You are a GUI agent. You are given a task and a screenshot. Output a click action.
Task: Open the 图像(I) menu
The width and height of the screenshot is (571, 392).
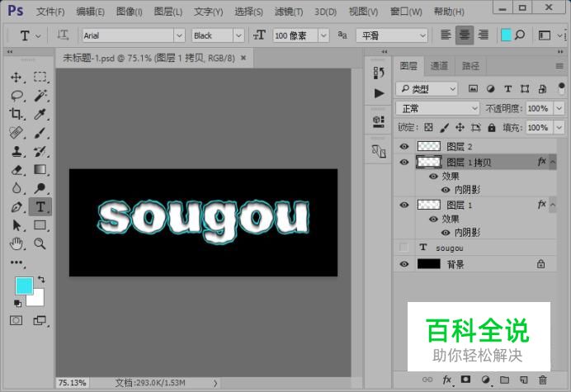[129, 12]
